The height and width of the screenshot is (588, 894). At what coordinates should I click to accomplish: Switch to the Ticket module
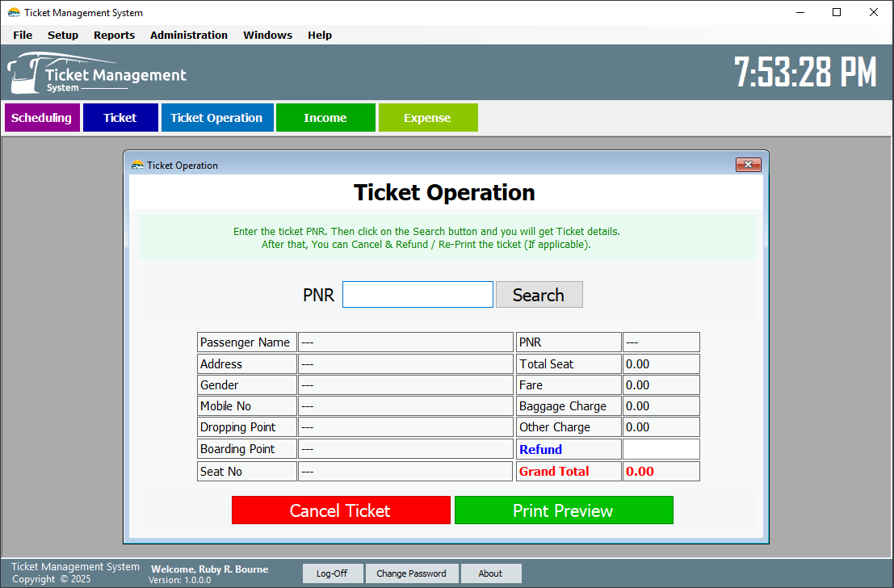120,117
